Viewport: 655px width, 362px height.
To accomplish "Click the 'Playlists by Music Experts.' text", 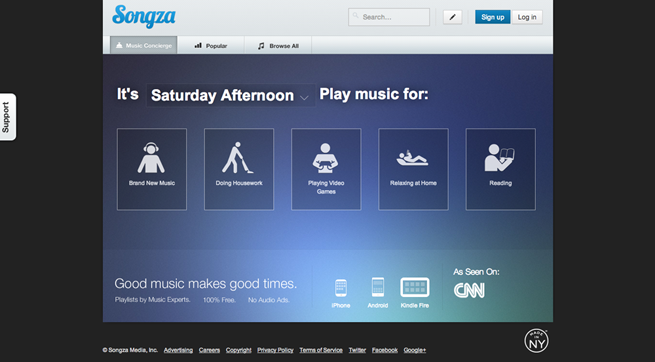I will pyautogui.click(x=152, y=299).
